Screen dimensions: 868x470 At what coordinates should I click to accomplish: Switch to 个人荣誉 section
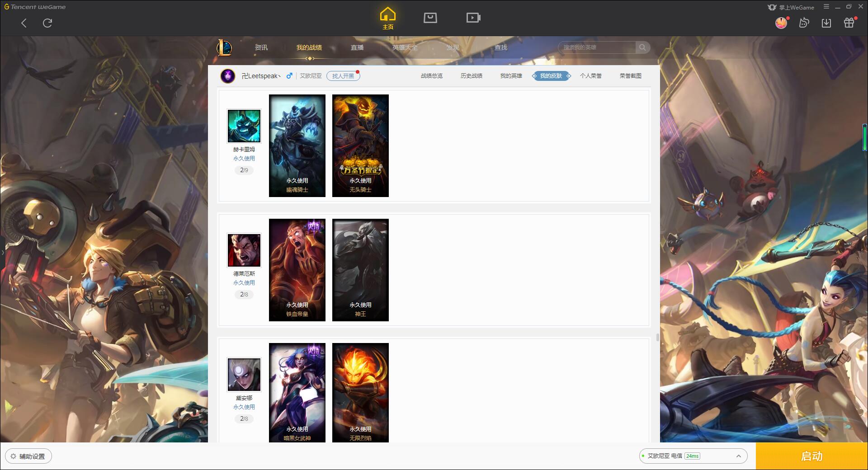pos(591,76)
